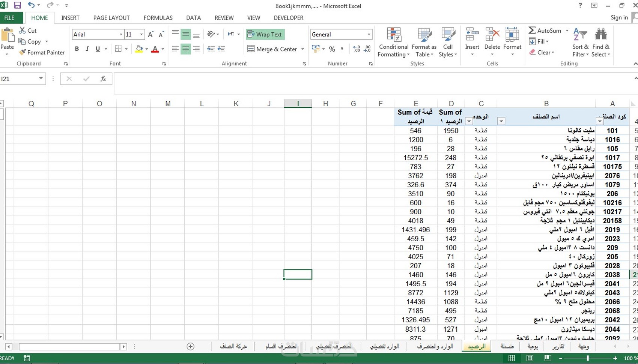Adjust the zoom slider handle
This screenshot has height=364, width=638.
coord(588,358)
